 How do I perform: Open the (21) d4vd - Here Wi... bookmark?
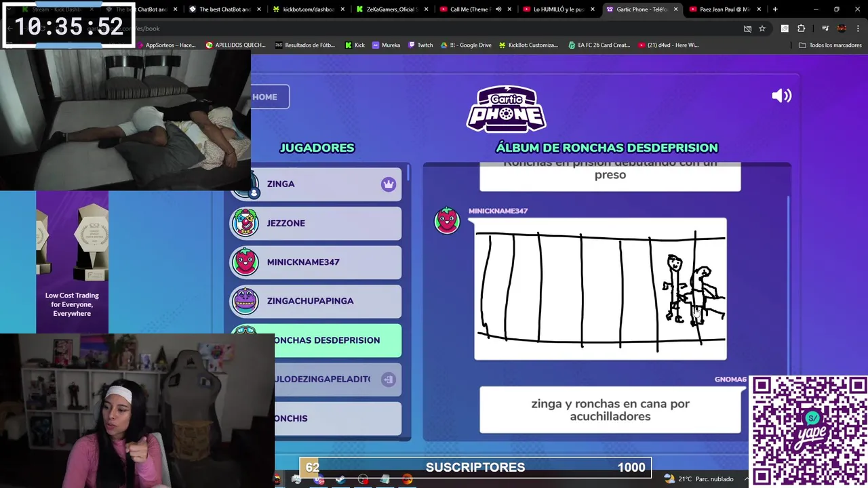668,45
